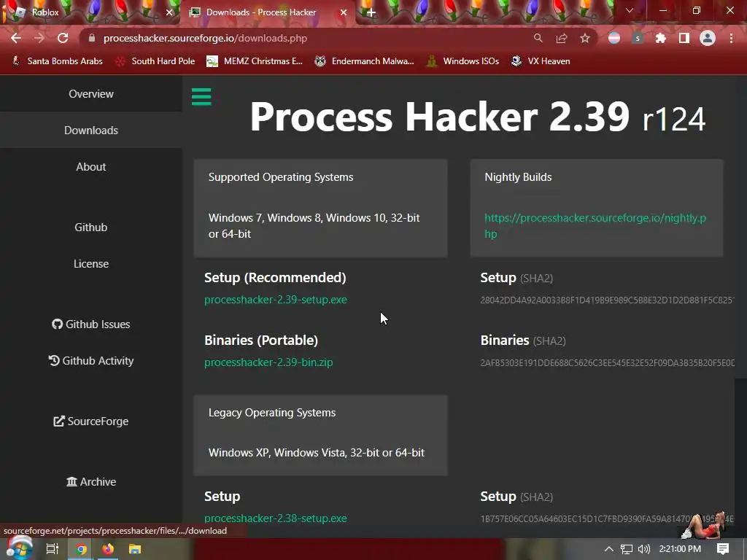Open File Explorer from the taskbar
The width and height of the screenshot is (747, 560).
pos(135,549)
